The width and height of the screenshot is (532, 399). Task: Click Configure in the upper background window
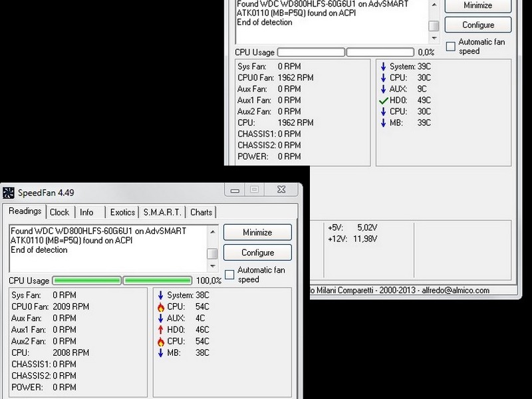pos(478,25)
